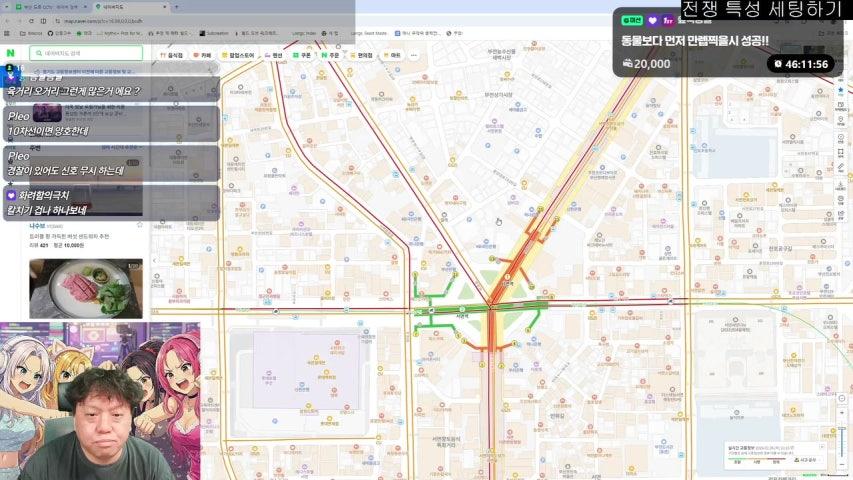
Task: Click the apps grid icon in bookmarks bar
Action: coord(8,33)
